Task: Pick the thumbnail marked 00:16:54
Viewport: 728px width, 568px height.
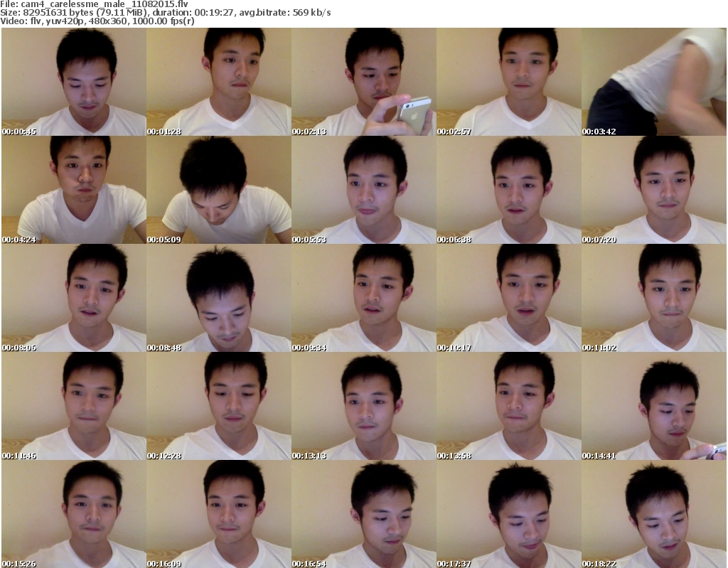Action: [364, 514]
